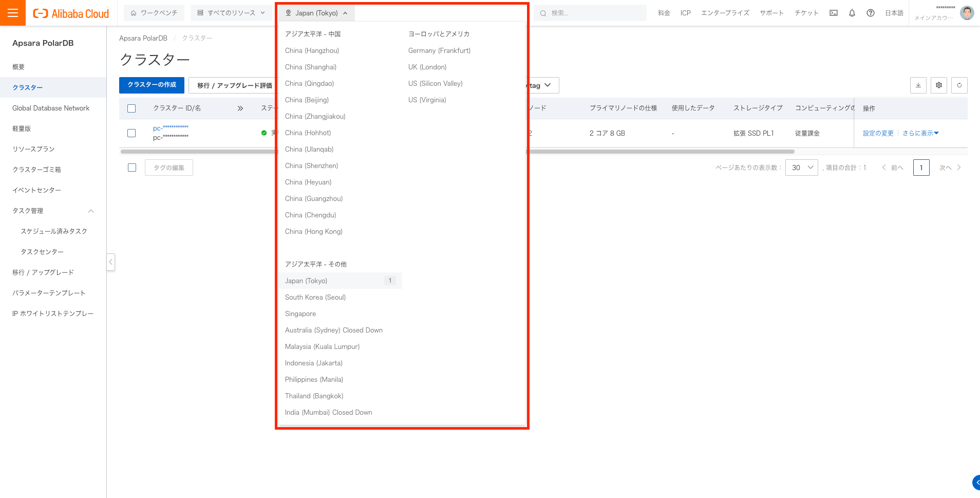Select Singapore region from the list

pos(300,313)
